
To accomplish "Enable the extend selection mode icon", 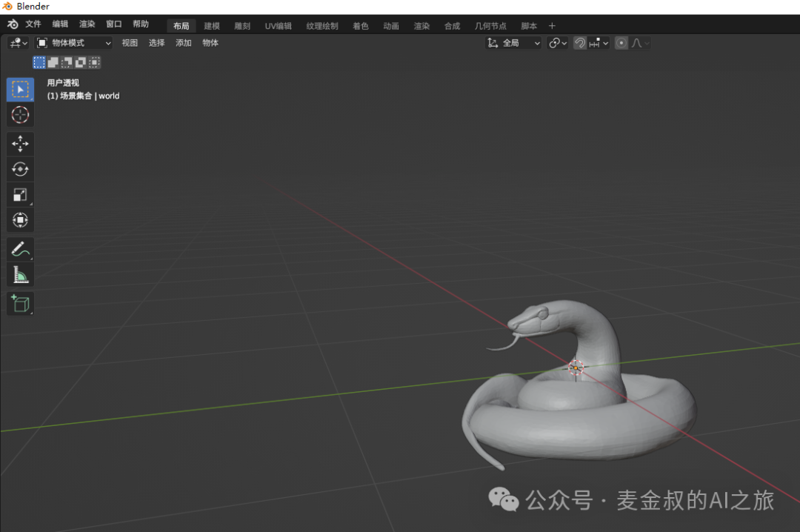I will pyautogui.click(x=53, y=62).
